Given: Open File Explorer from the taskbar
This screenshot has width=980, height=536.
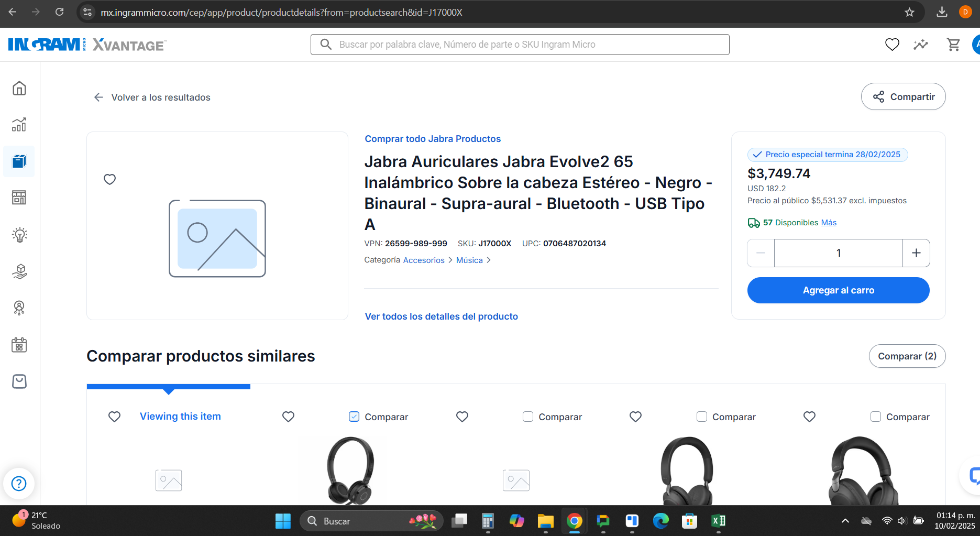Looking at the screenshot, I should click(545, 521).
